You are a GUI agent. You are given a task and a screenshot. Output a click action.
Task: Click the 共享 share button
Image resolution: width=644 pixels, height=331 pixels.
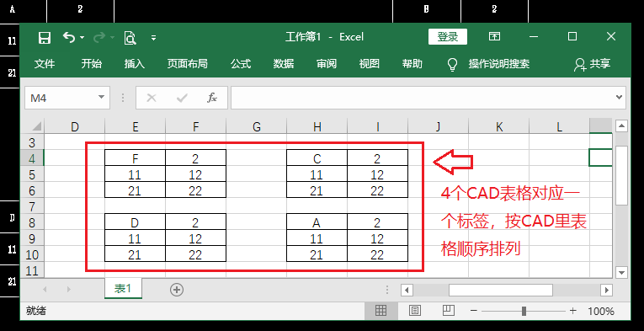click(593, 64)
